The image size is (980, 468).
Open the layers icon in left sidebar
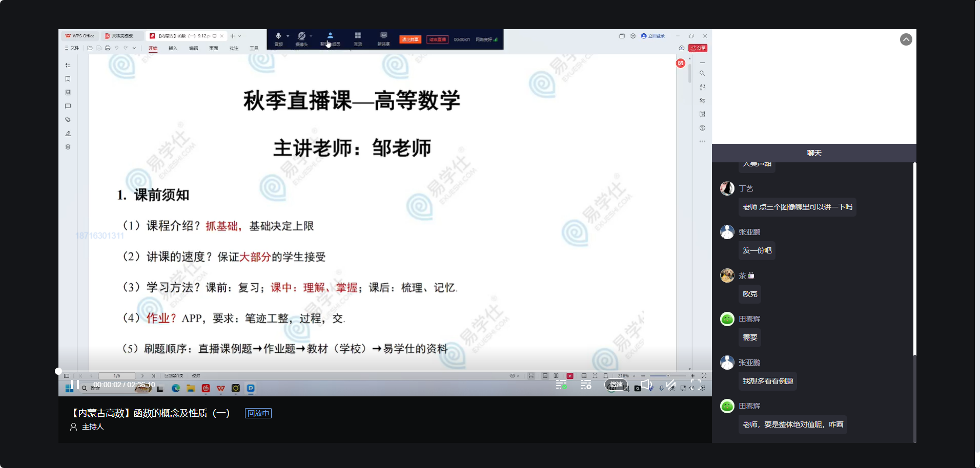(68, 147)
